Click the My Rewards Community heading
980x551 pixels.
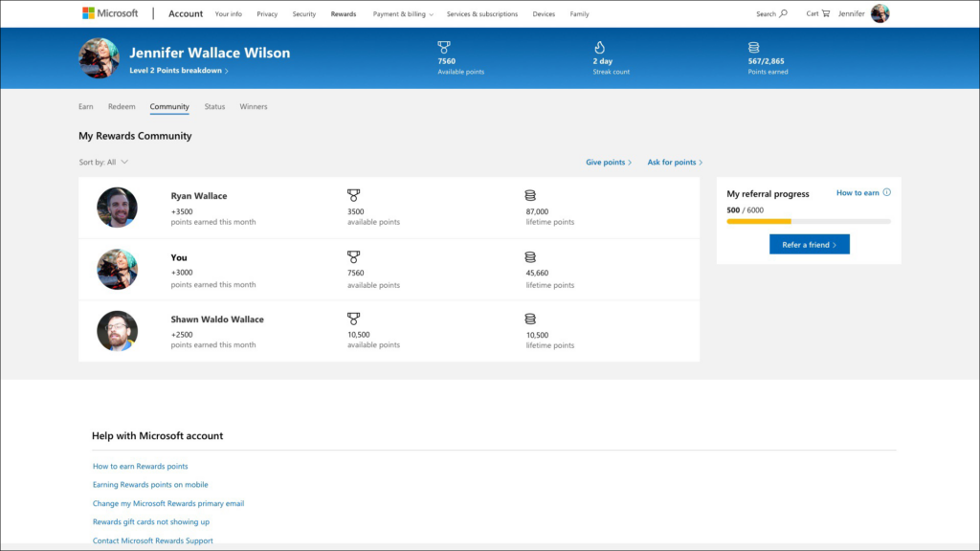135,136
